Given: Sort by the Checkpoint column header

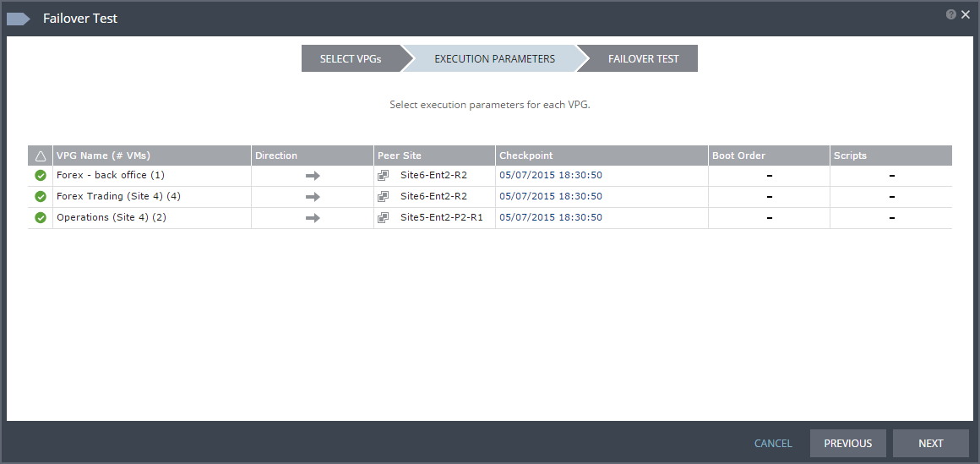Looking at the screenshot, I should tap(602, 156).
